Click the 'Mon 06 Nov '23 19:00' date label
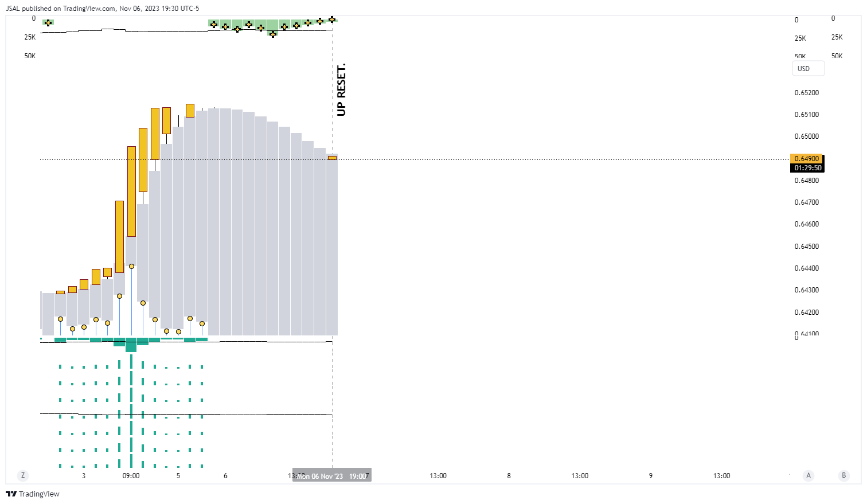Image resolution: width=867 pixels, height=504 pixels. point(332,476)
